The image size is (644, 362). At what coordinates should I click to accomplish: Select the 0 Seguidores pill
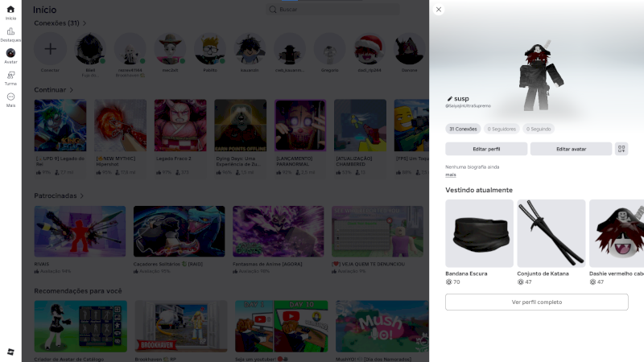click(x=502, y=129)
